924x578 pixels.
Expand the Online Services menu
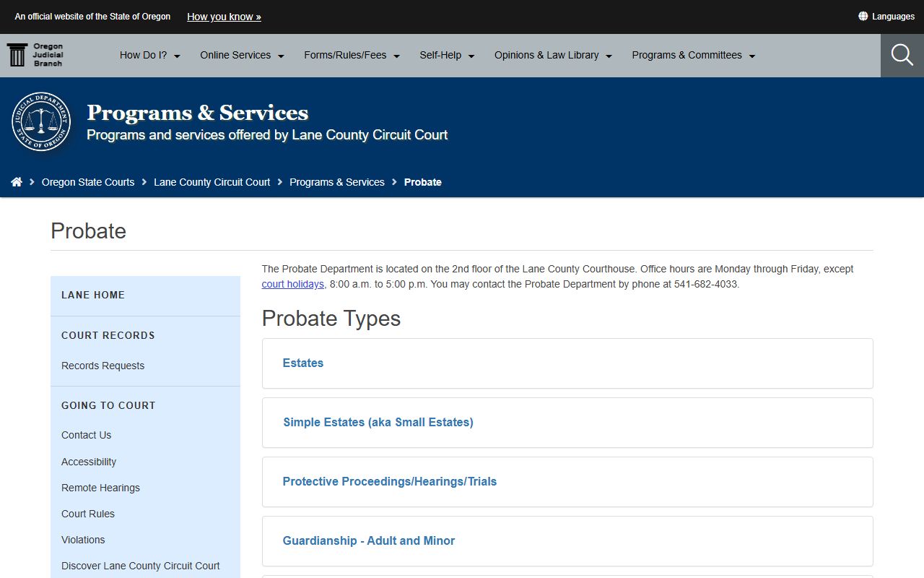pyautogui.click(x=243, y=55)
